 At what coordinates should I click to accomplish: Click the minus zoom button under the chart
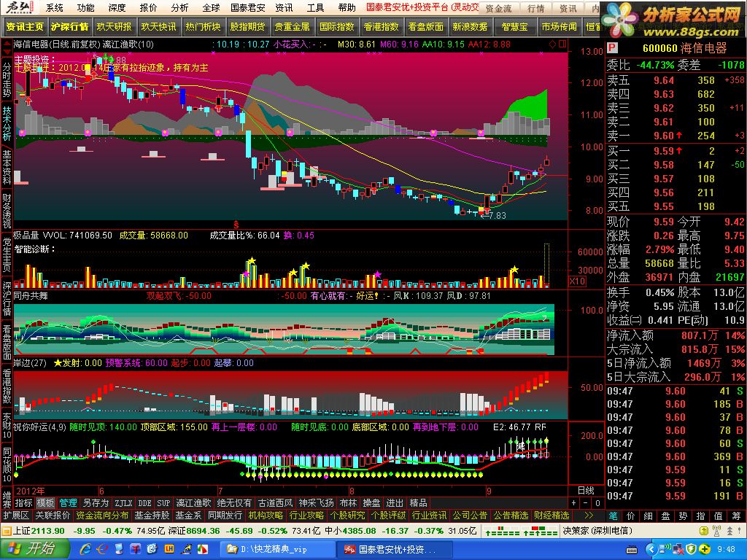point(586,503)
